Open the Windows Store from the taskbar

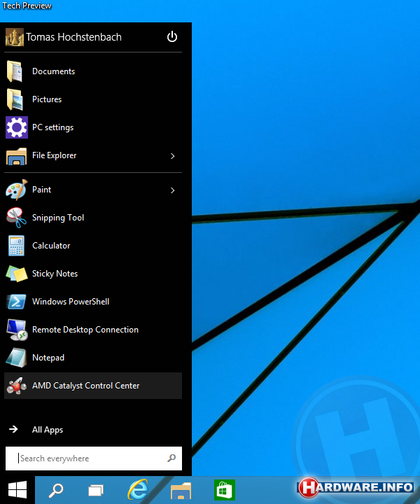pos(225,490)
